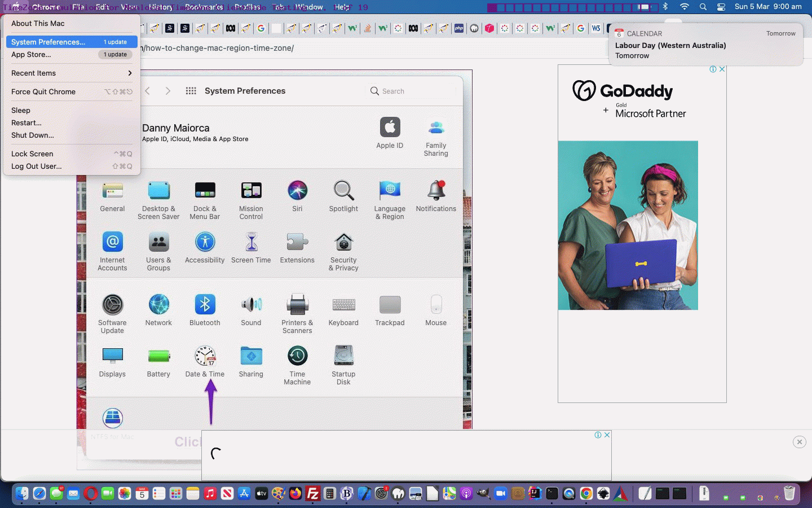
Task: Click the GoDaddy ad image
Action: pos(628,225)
